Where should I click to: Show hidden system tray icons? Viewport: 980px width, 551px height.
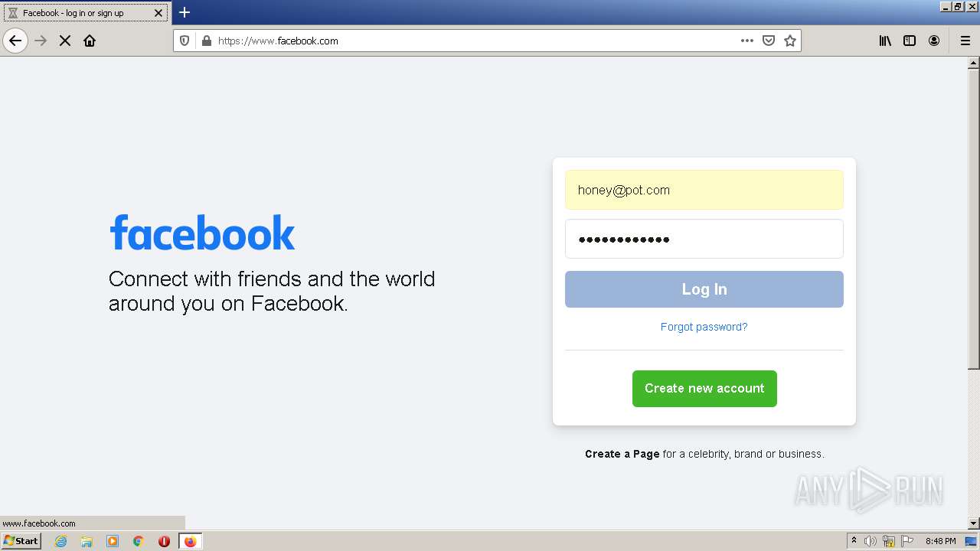[x=854, y=541]
